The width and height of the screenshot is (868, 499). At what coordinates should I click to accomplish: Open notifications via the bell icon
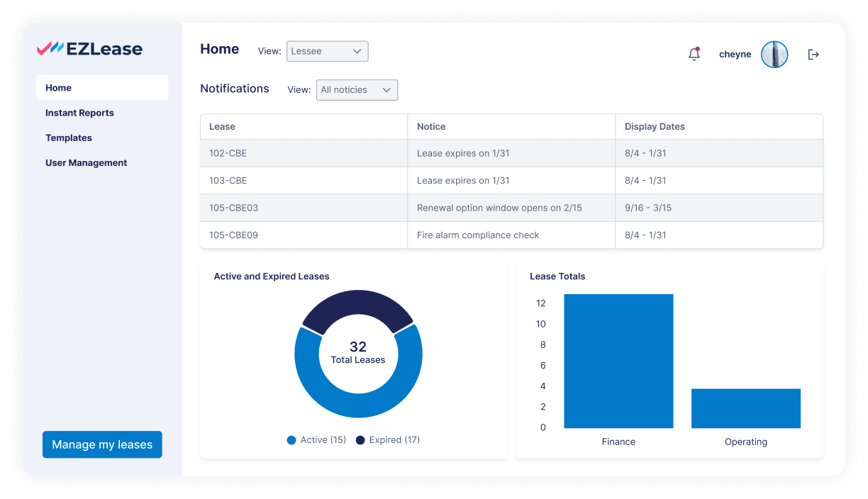[694, 54]
